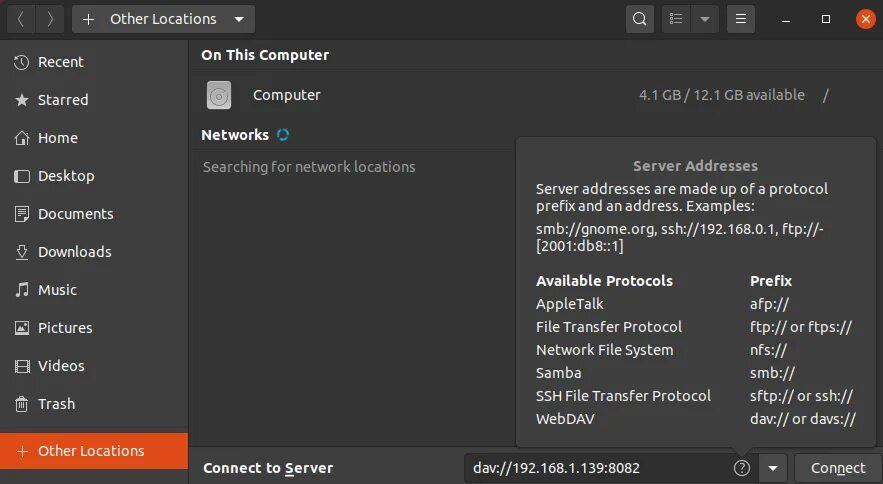Select Other Locations in the sidebar
This screenshot has height=484, width=883.
click(91, 451)
